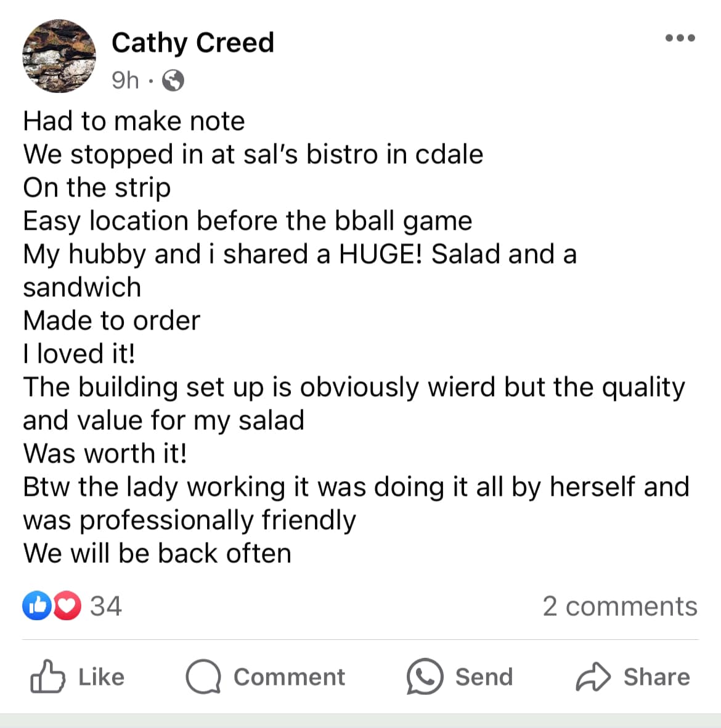Screen dimensions: 721x728
Task: Expand the reactions list from the count
Action: coord(104,606)
